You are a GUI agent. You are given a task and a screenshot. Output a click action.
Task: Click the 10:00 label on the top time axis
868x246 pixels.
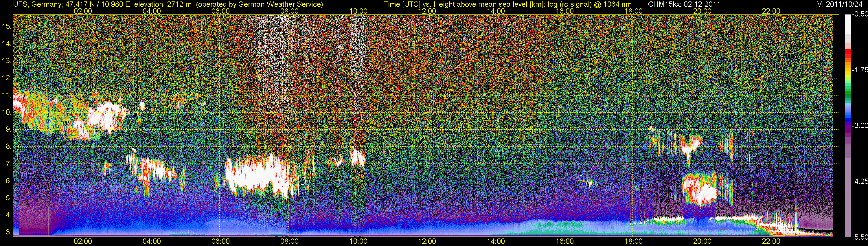coord(358,11)
